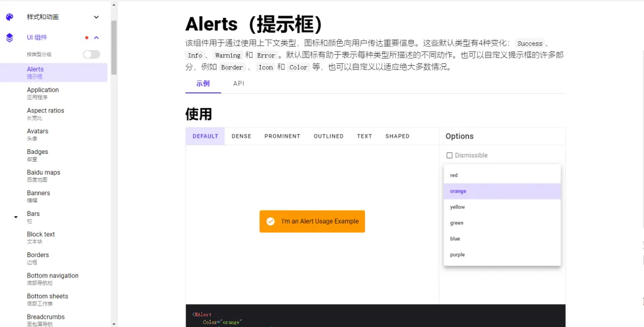Click the checkmark icon in the orange alert
The width and height of the screenshot is (644, 327).
270,221
